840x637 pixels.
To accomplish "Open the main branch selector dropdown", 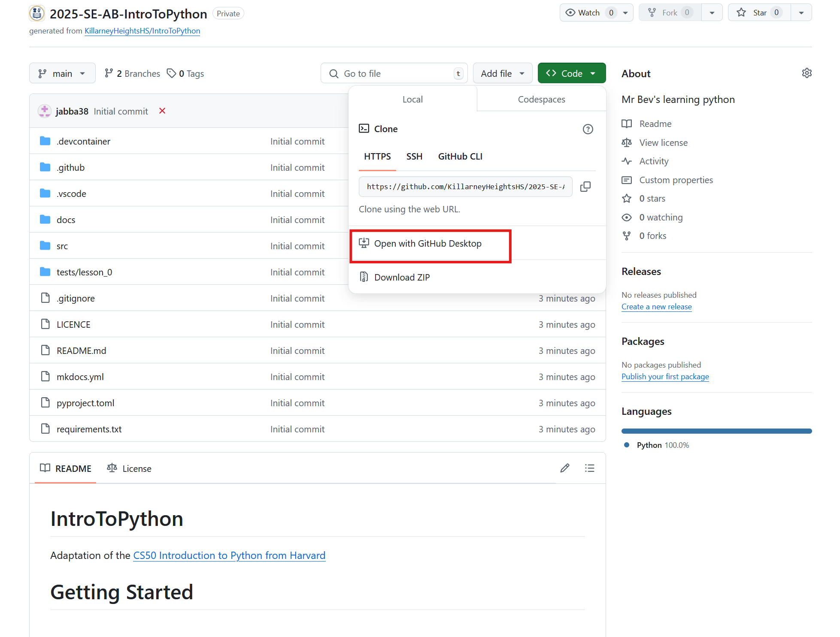I will point(62,73).
